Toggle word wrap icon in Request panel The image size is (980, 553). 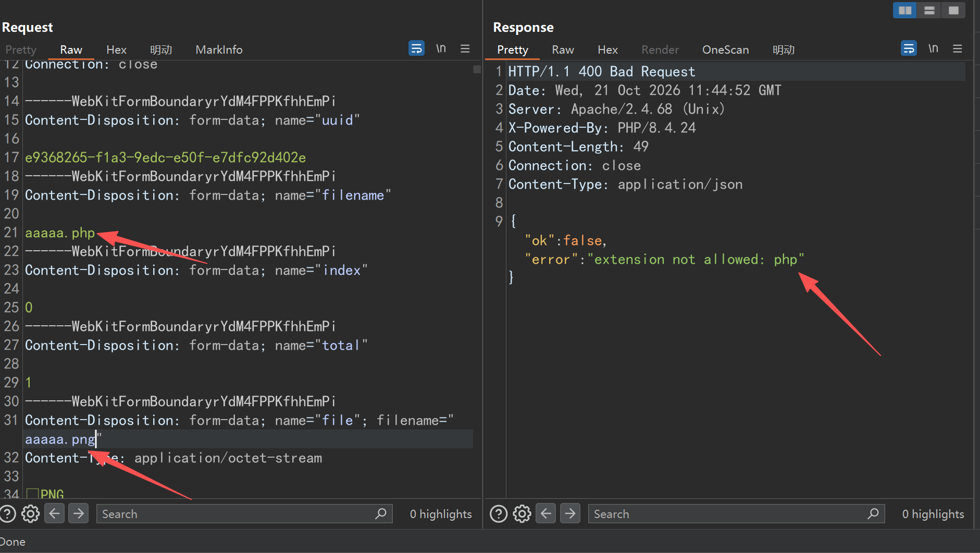coord(416,48)
